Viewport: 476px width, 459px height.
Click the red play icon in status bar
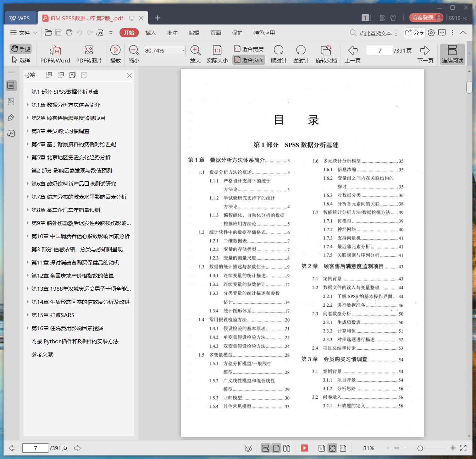pyautogui.click(x=304, y=448)
